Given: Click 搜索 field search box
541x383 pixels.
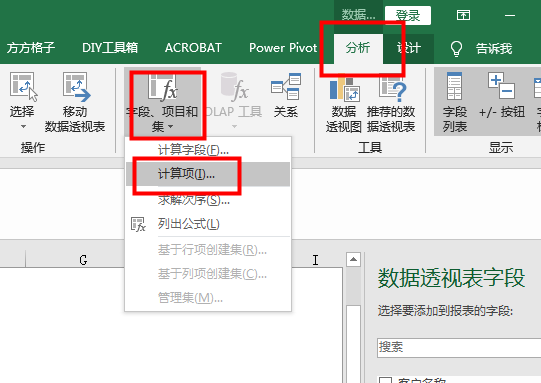Looking at the screenshot, I should pos(459,347).
